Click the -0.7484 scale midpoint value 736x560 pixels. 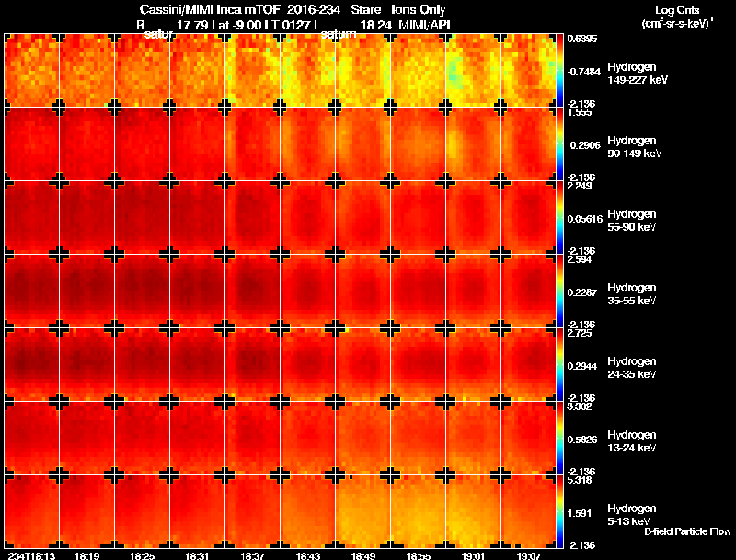[584, 72]
